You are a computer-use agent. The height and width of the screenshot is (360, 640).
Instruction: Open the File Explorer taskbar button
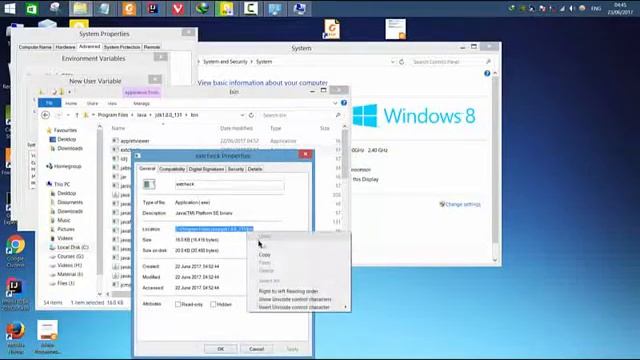pos(80,9)
